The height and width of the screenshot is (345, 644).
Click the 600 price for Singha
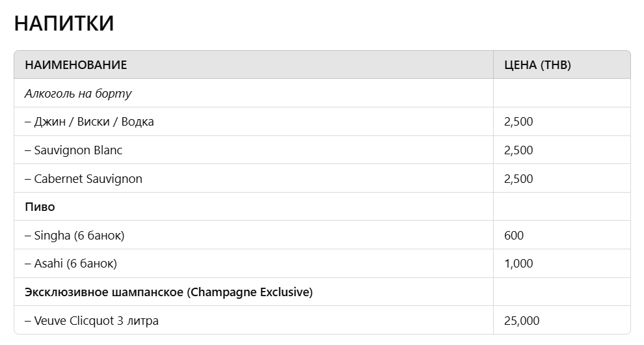(x=513, y=236)
